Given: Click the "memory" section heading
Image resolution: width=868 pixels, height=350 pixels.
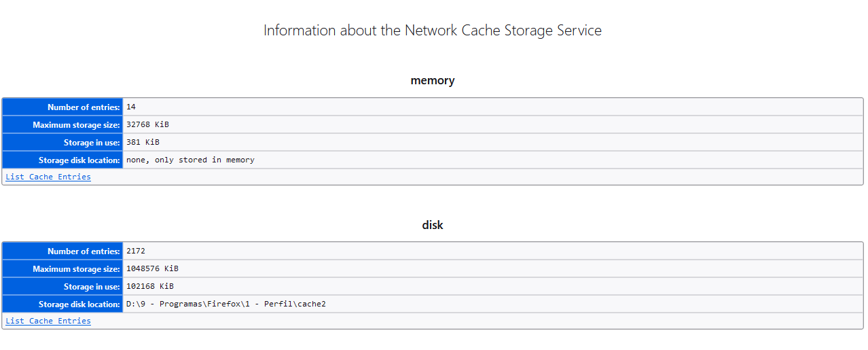Looking at the screenshot, I should 433,80.
